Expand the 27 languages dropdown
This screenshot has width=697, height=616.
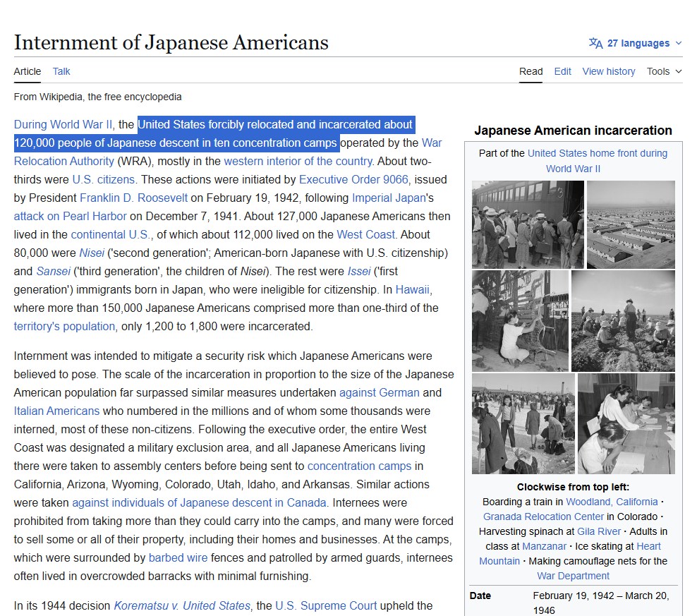(635, 43)
